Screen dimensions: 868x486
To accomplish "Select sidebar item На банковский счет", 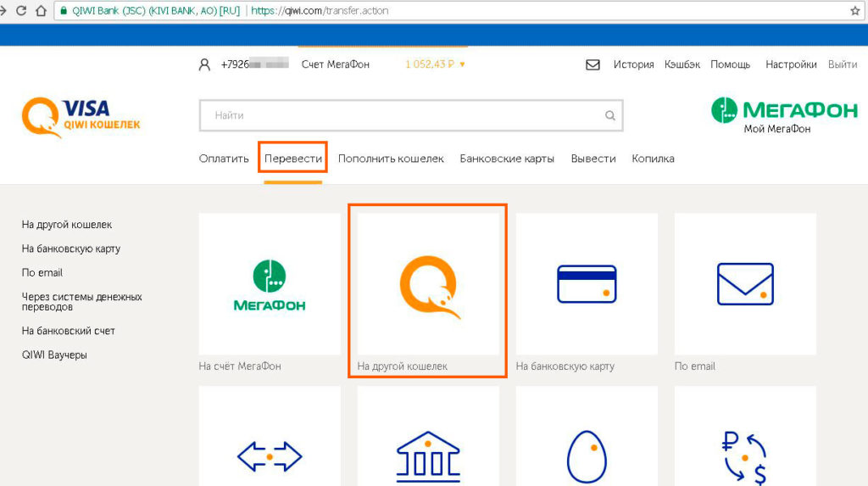I will click(x=68, y=331).
